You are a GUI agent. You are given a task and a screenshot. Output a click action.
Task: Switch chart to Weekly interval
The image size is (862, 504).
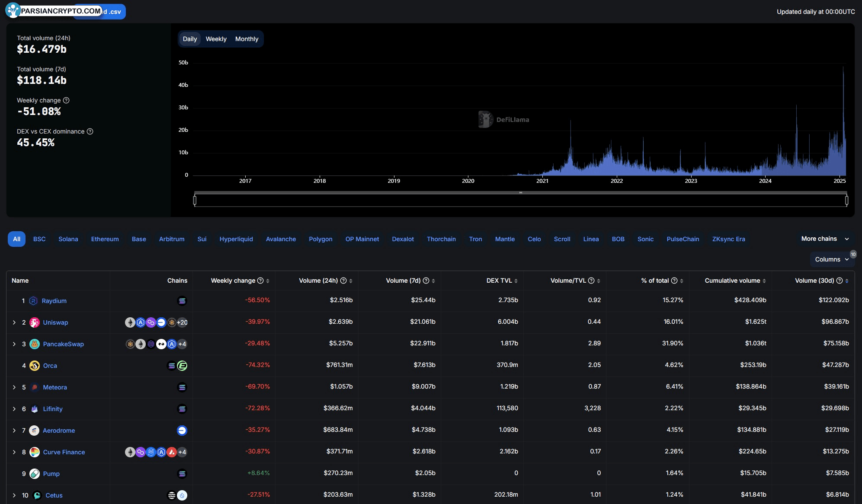coord(216,39)
